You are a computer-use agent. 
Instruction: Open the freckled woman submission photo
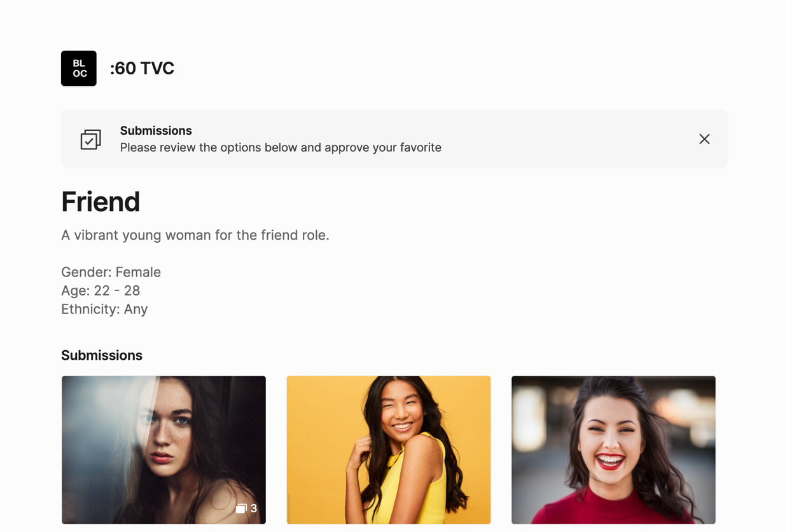[163, 450]
